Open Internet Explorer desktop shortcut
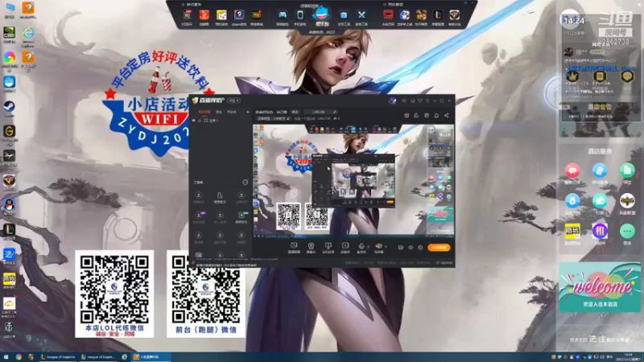This screenshot has height=362, width=644. 28,37
